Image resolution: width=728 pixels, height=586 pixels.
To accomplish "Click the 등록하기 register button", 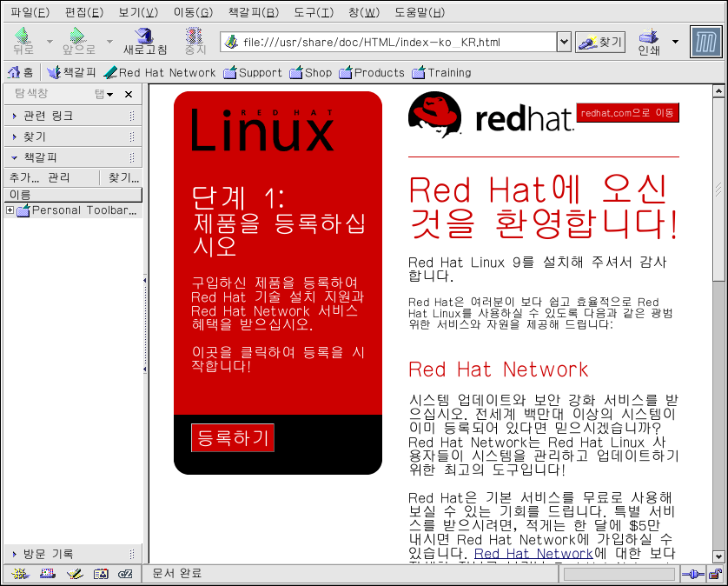I will 233,437.
